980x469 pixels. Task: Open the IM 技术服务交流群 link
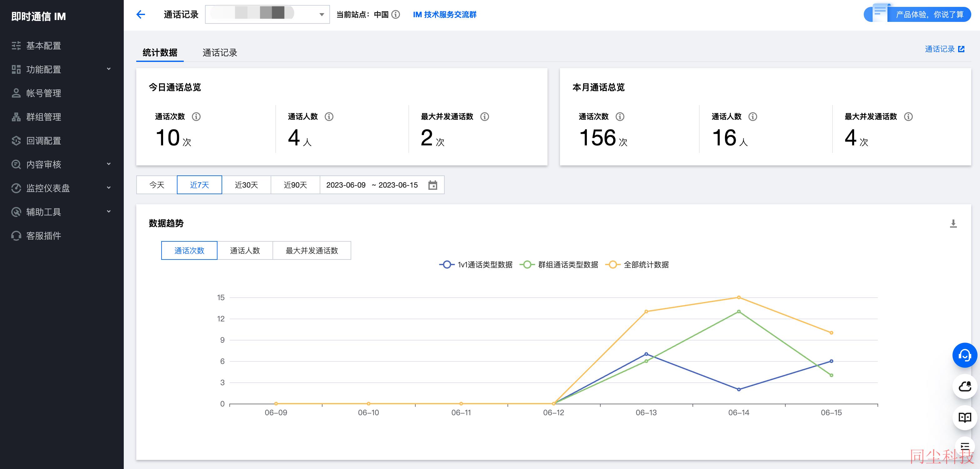(x=444, y=14)
